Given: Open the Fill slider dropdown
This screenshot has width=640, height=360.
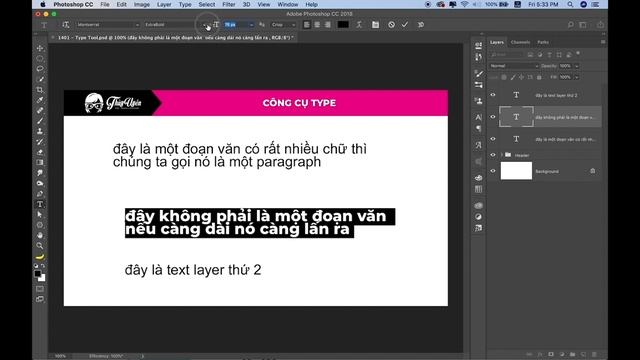Looking at the screenshot, I should pos(577,77).
